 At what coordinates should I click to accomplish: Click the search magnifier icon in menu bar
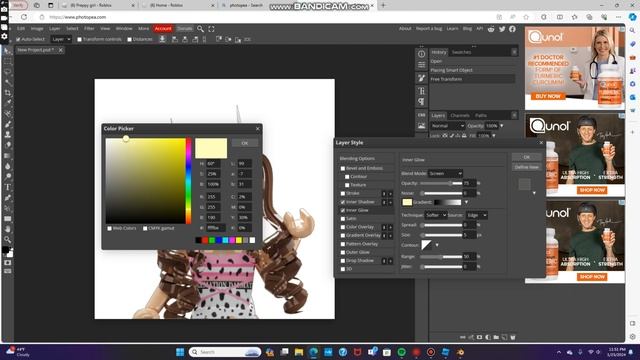click(200, 29)
